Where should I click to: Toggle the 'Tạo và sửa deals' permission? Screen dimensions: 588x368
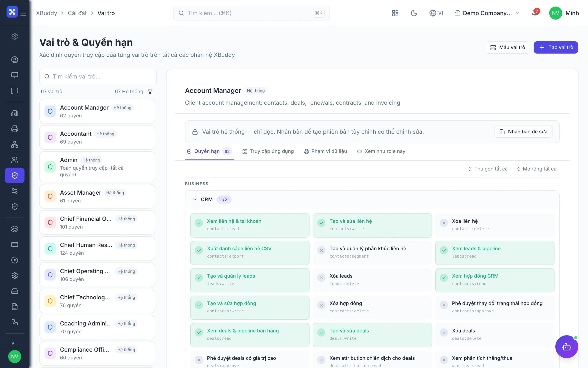[372, 335]
